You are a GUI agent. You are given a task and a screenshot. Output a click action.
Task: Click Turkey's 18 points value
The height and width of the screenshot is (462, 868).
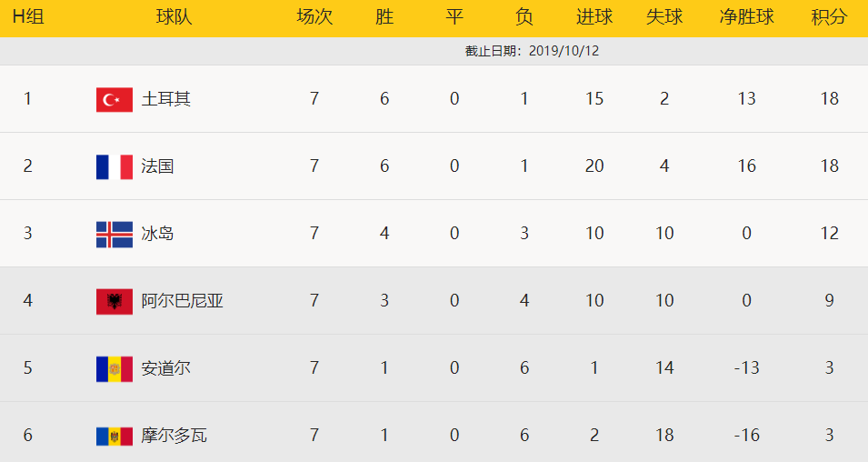pos(829,99)
